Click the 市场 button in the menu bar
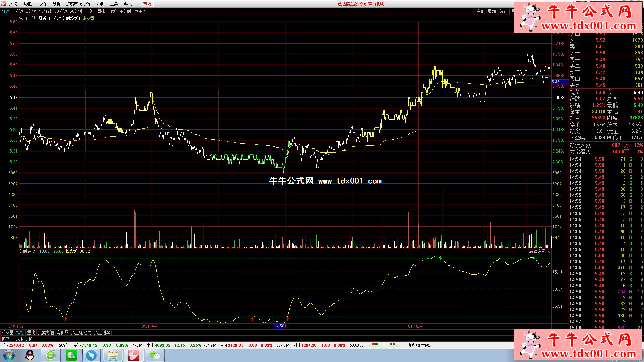This screenshot has height=362, width=644. pyautogui.click(x=147, y=4)
